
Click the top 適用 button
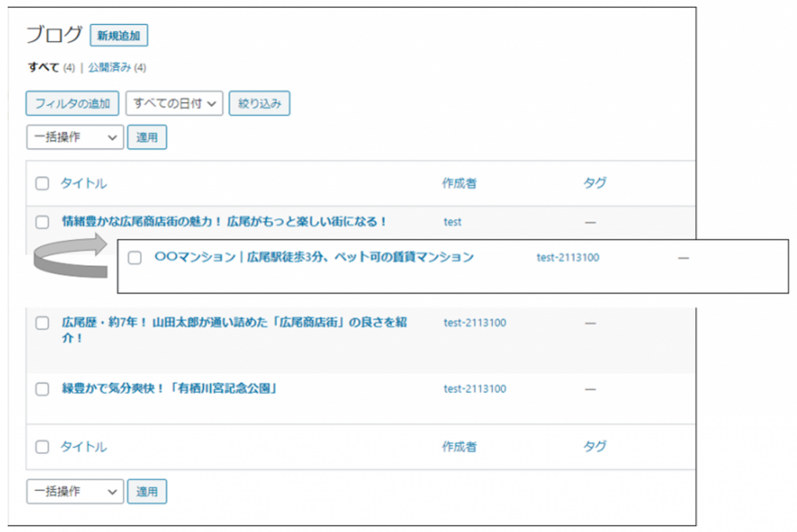[x=146, y=137]
